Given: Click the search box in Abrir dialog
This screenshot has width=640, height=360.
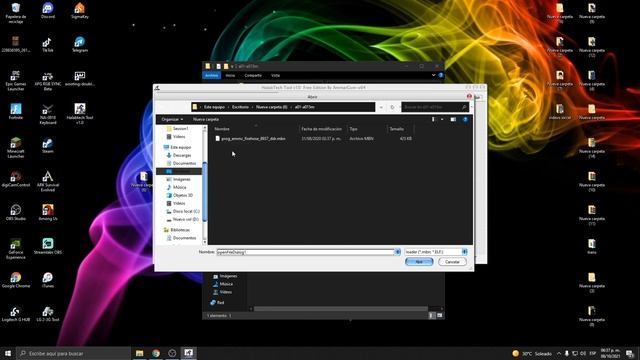Looking at the screenshot, I should 435,107.
